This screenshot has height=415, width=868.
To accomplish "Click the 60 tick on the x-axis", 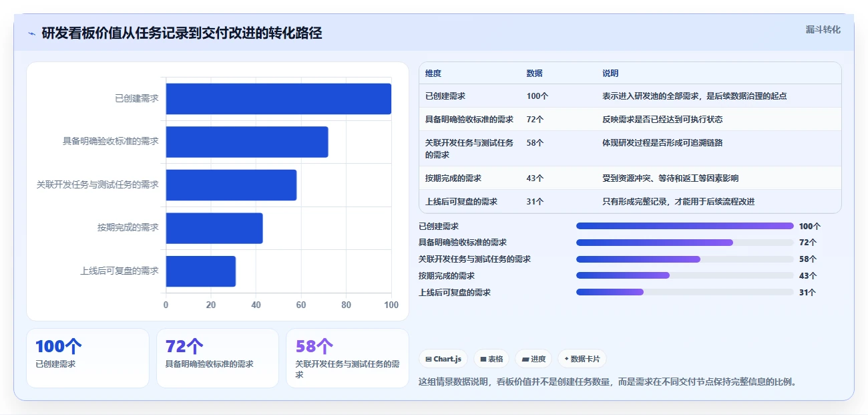I will pyautogui.click(x=301, y=305).
